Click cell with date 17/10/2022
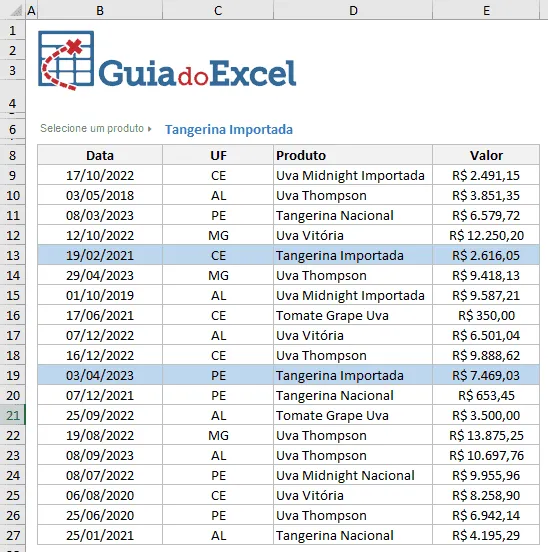Image resolution: width=548 pixels, height=552 pixels. 100,175
